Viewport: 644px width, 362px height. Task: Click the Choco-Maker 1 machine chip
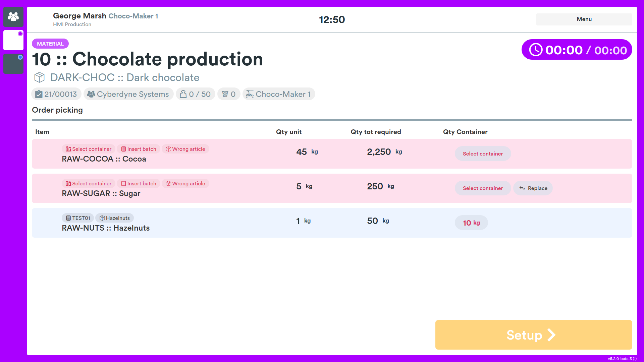pos(278,94)
